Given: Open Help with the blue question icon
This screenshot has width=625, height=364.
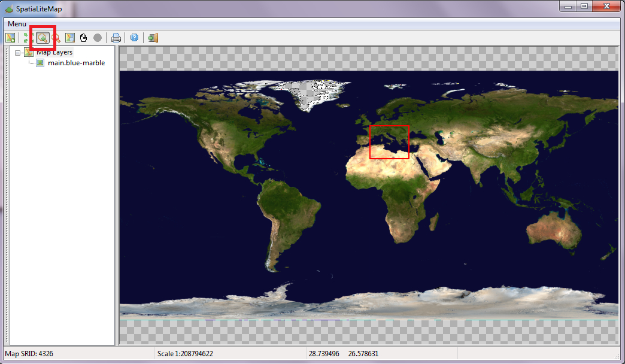Looking at the screenshot, I should click(x=135, y=38).
